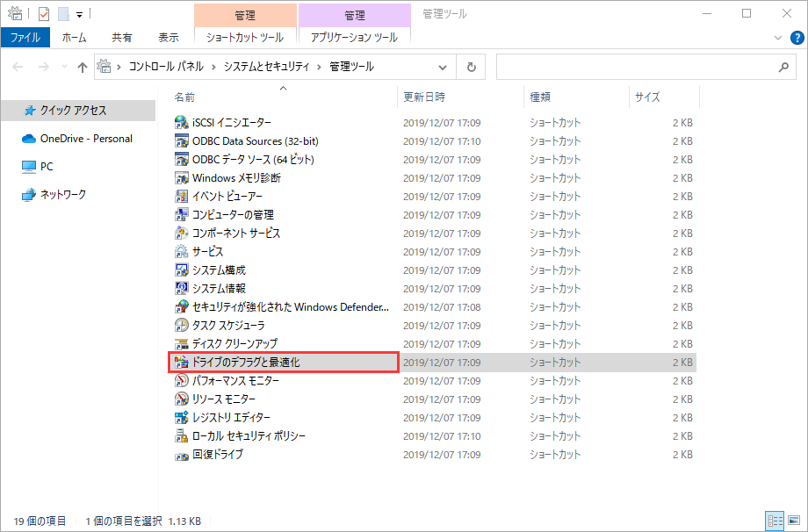Refresh the current folder view
Screen dimensions: 808x532
(471, 67)
